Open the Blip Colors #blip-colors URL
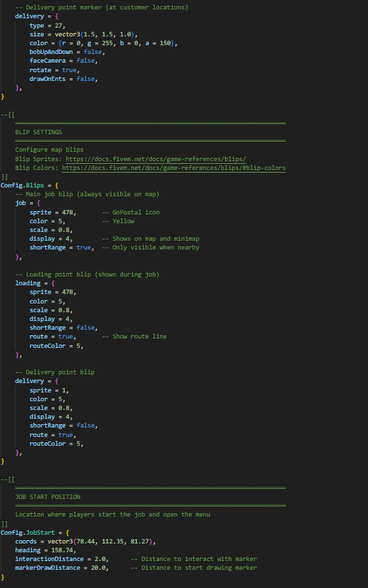The width and height of the screenshot is (368, 588). [x=174, y=168]
